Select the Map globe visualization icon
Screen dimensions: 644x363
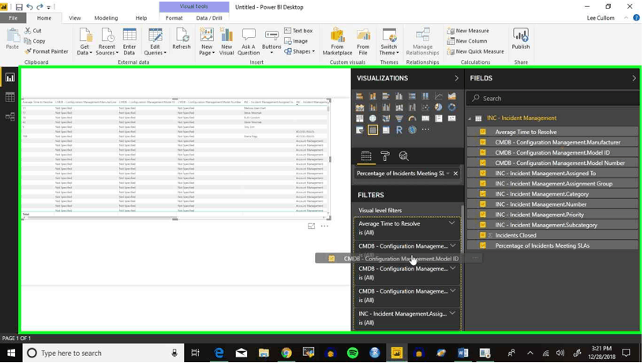click(373, 118)
